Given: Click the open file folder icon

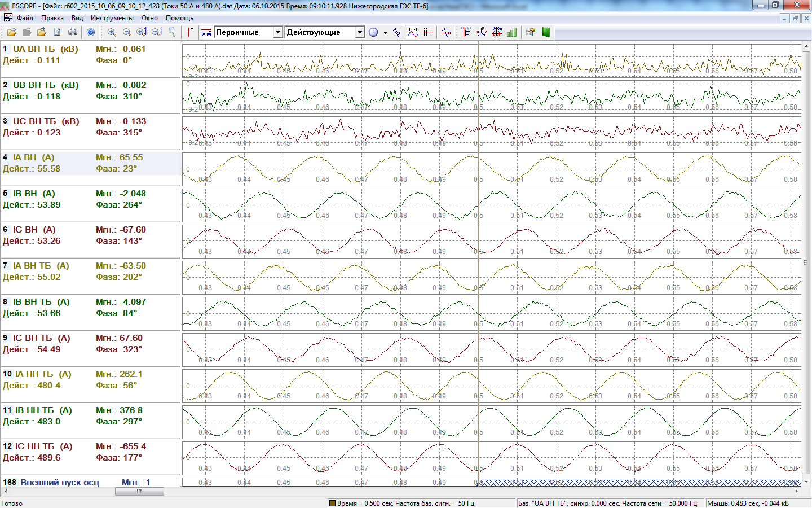Looking at the screenshot, I should point(11,32).
